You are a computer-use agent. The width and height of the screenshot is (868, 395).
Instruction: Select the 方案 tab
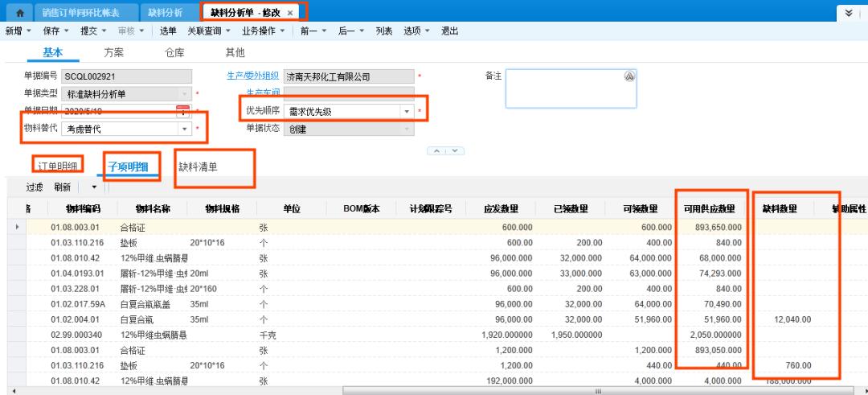pyautogui.click(x=113, y=52)
